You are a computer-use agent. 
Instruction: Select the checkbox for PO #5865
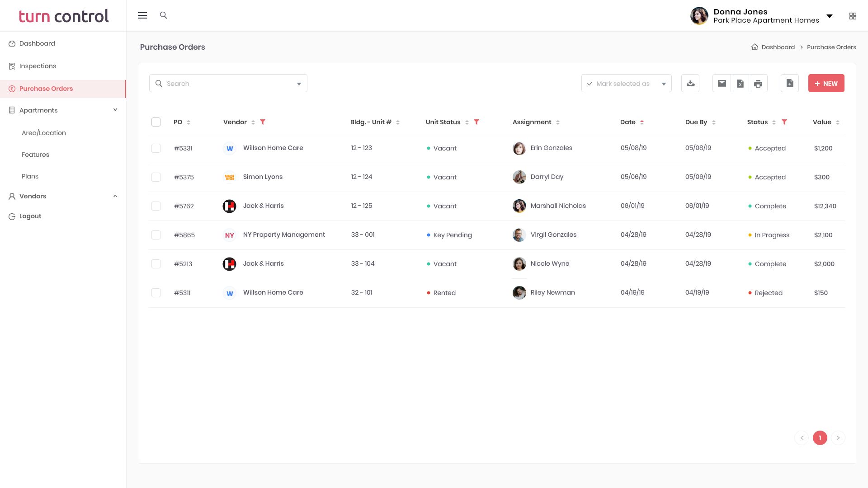156,235
